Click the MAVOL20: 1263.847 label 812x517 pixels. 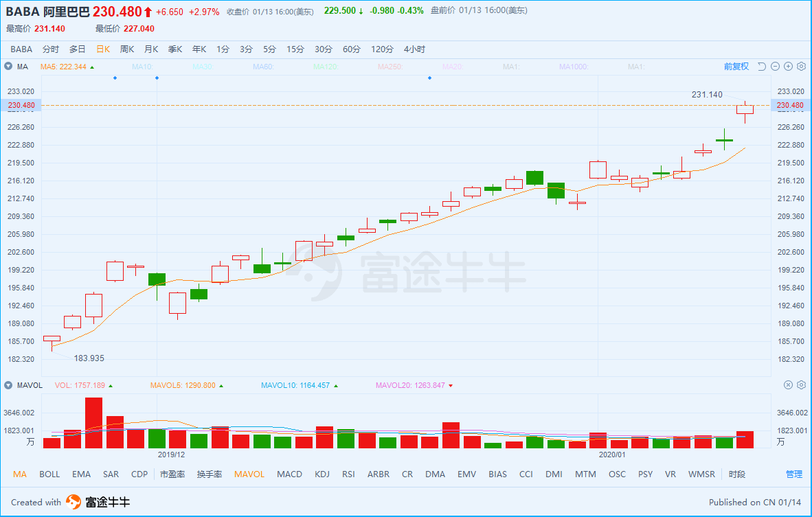410,385
